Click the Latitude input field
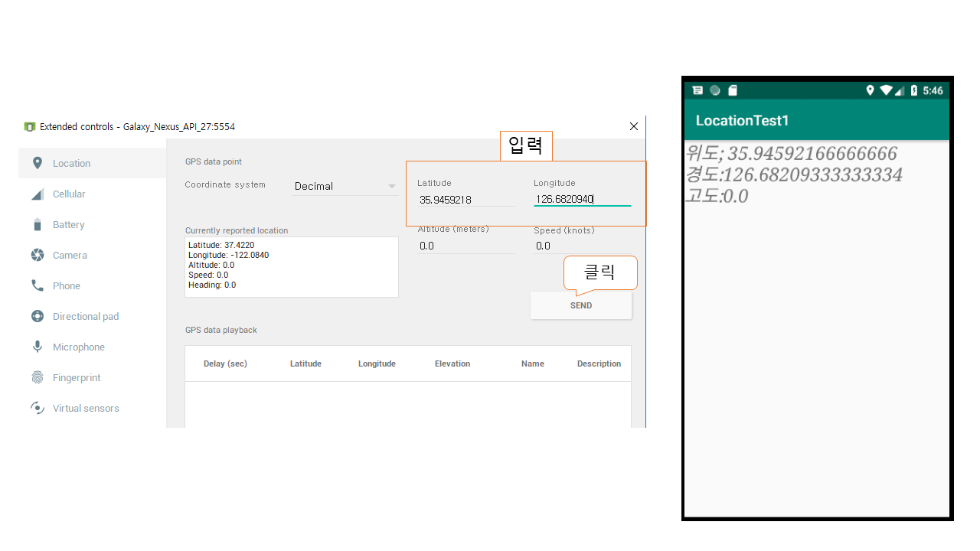 coord(465,200)
